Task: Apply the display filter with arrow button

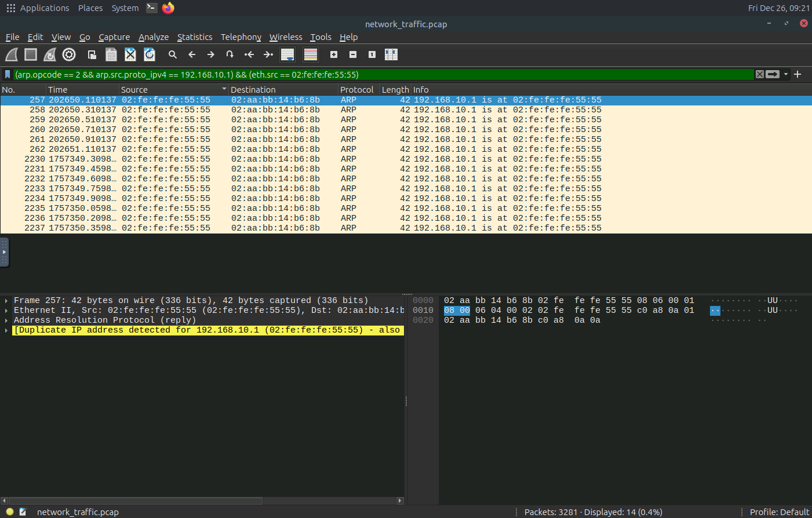Action: (773, 74)
